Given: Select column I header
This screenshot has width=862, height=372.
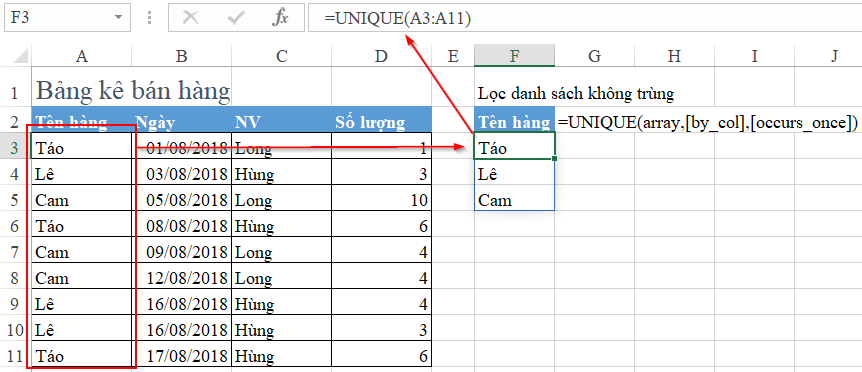Looking at the screenshot, I should point(754,55).
